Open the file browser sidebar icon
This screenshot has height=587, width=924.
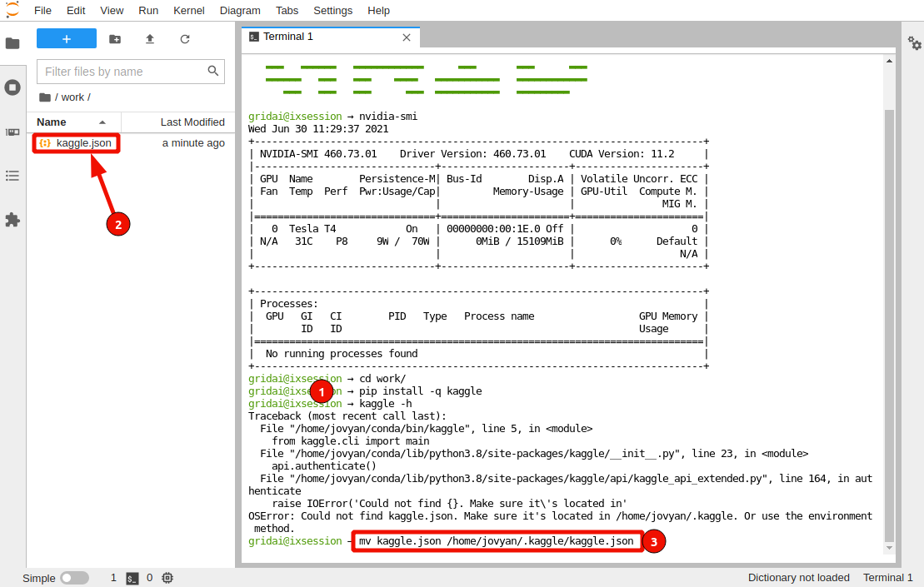point(12,43)
